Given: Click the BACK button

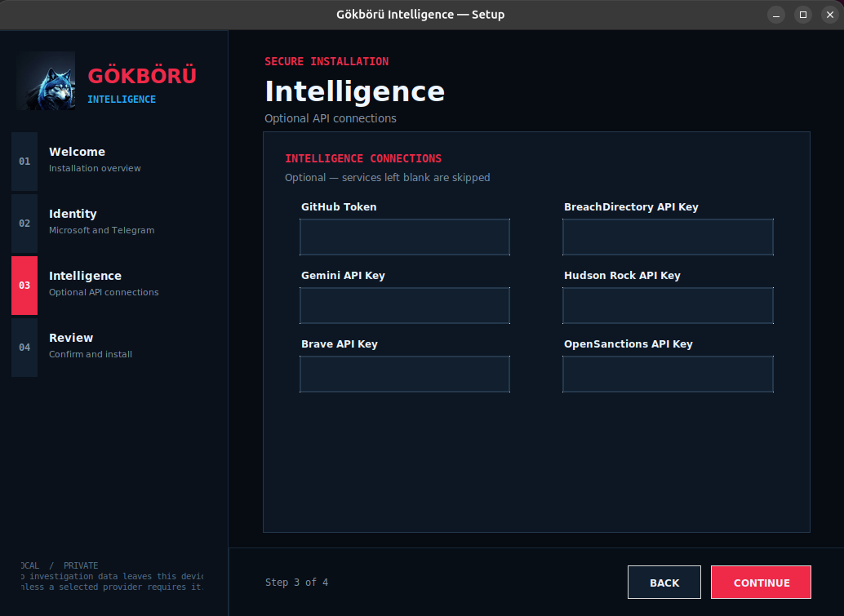Looking at the screenshot, I should click(x=664, y=582).
